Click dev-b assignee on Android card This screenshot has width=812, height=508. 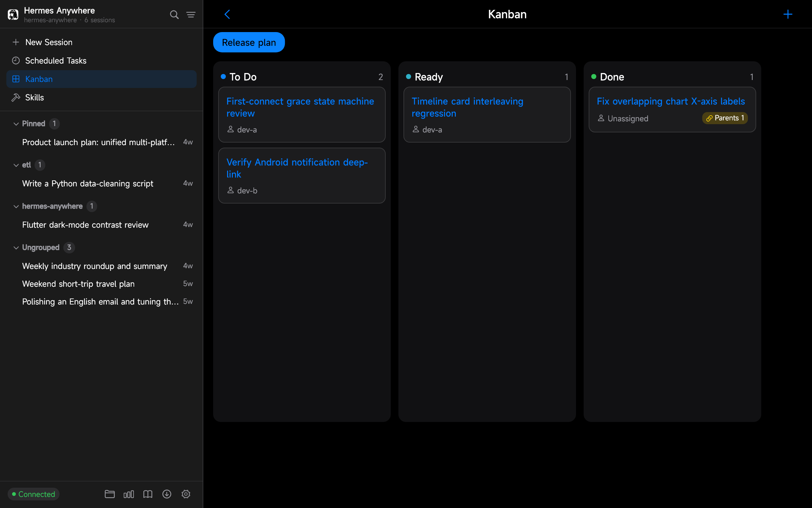(x=242, y=190)
